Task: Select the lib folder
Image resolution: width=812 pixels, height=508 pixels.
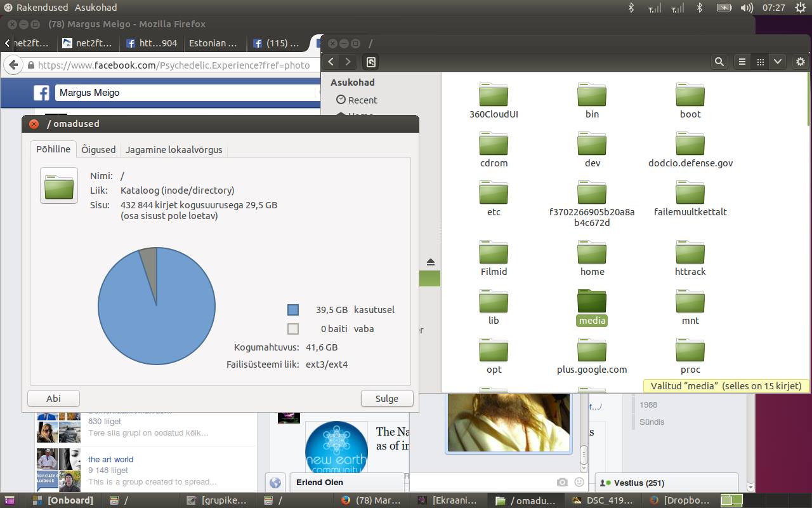Action: click(494, 307)
